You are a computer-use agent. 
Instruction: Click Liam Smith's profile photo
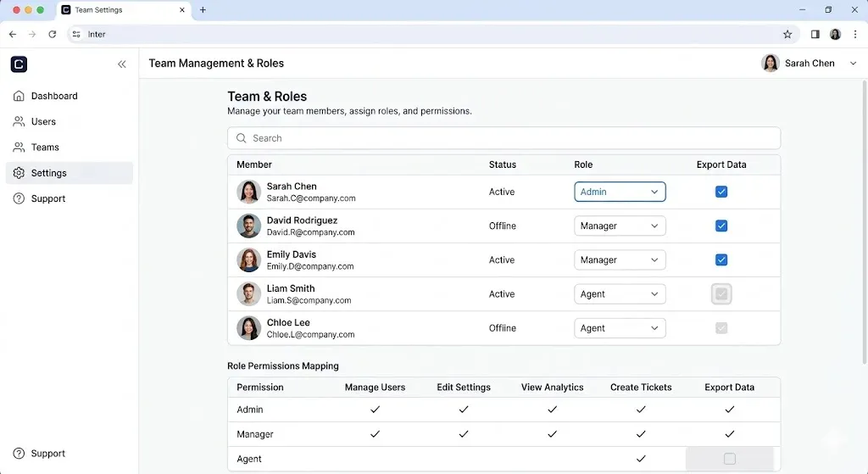pyautogui.click(x=248, y=294)
